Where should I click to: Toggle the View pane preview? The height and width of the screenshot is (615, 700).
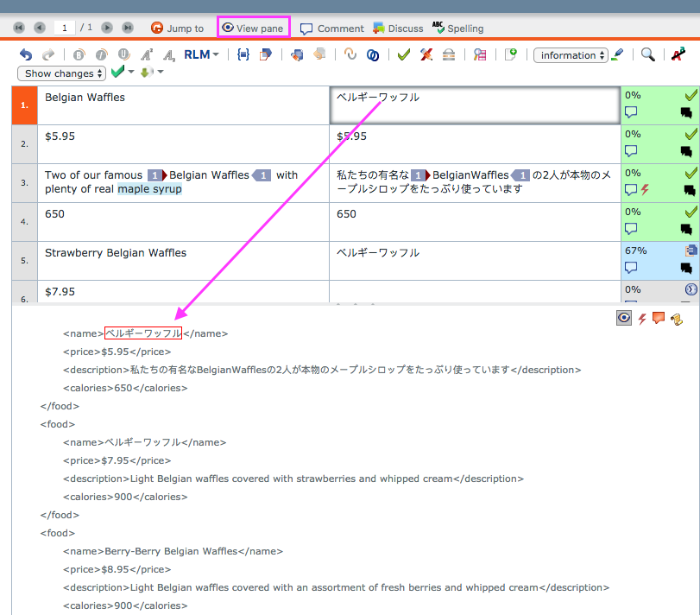pyautogui.click(x=253, y=28)
